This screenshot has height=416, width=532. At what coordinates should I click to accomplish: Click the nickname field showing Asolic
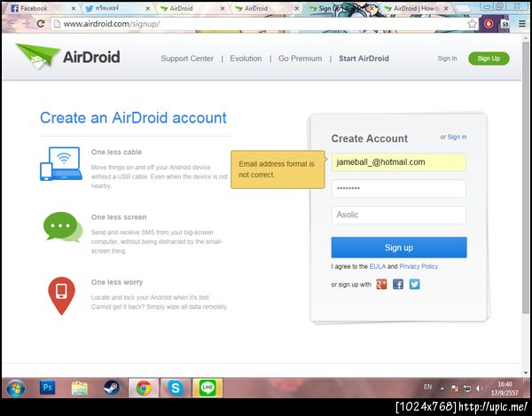tap(399, 215)
